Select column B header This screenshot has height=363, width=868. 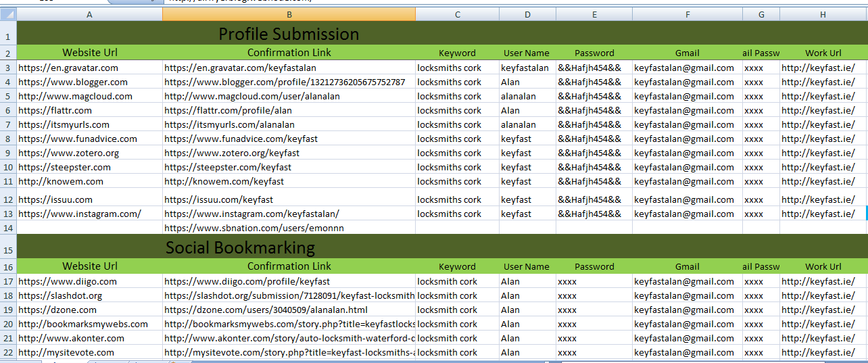coord(289,14)
